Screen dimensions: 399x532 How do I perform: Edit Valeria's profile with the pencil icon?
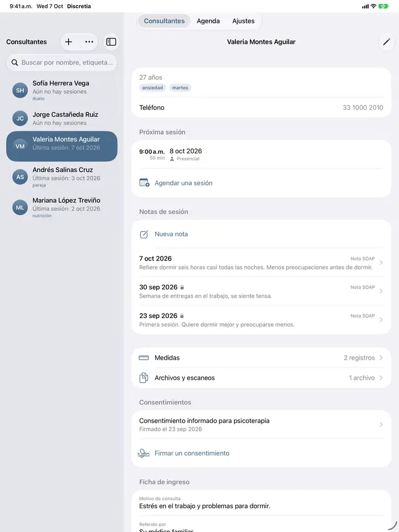pos(386,42)
